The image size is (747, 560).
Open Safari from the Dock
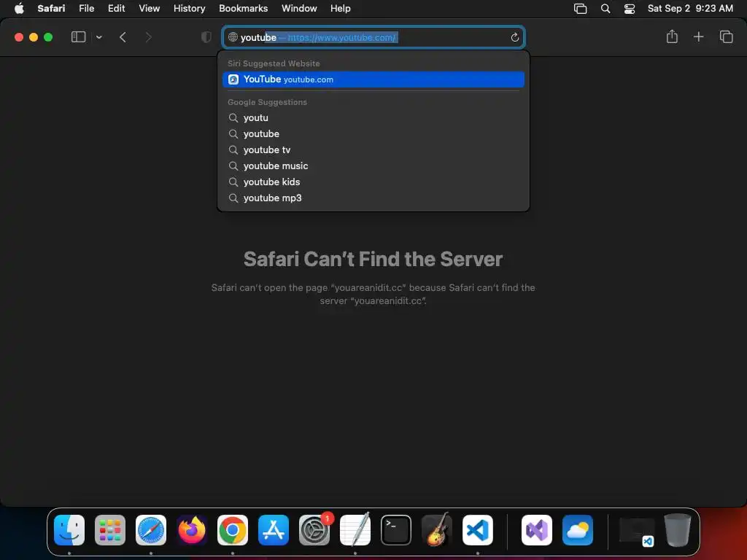point(151,530)
